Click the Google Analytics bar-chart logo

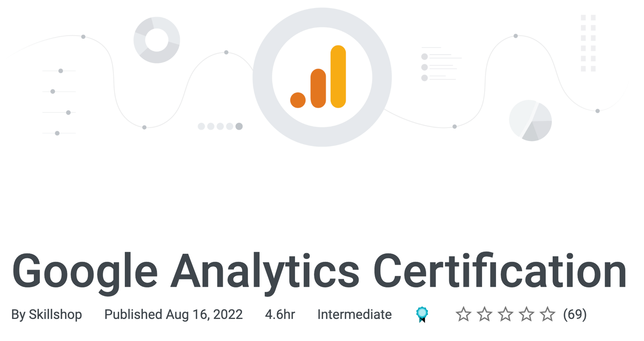coord(318,77)
